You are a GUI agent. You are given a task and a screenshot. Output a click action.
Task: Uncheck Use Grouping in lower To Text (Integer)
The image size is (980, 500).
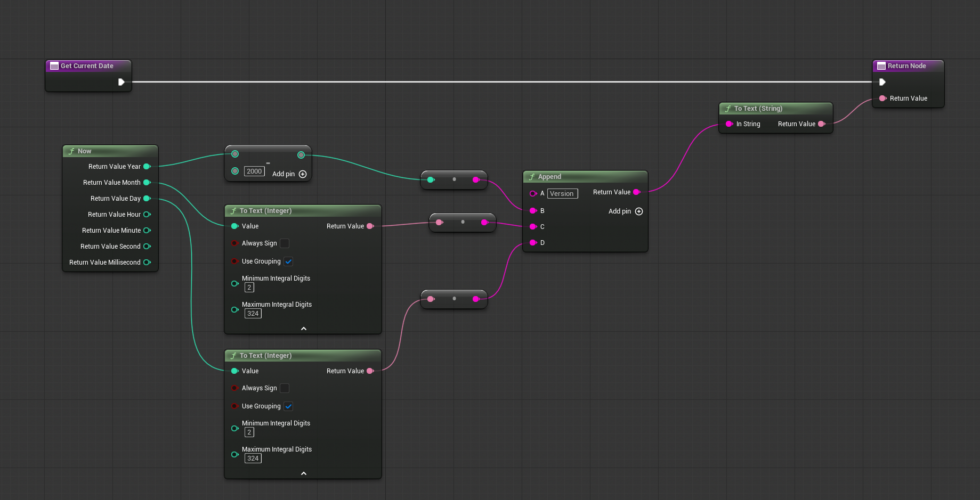pyautogui.click(x=288, y=406)
